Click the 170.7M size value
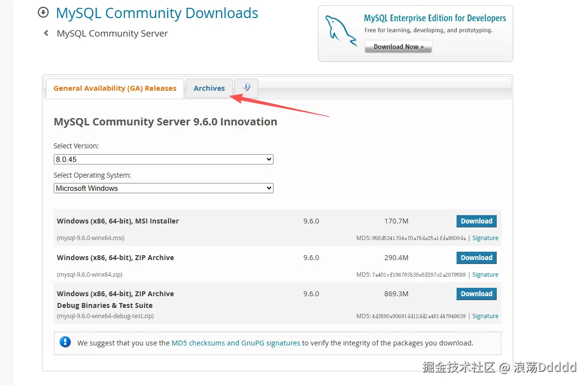Image resolution: width=588 pixels, height=385 pixels. point(396,221)
